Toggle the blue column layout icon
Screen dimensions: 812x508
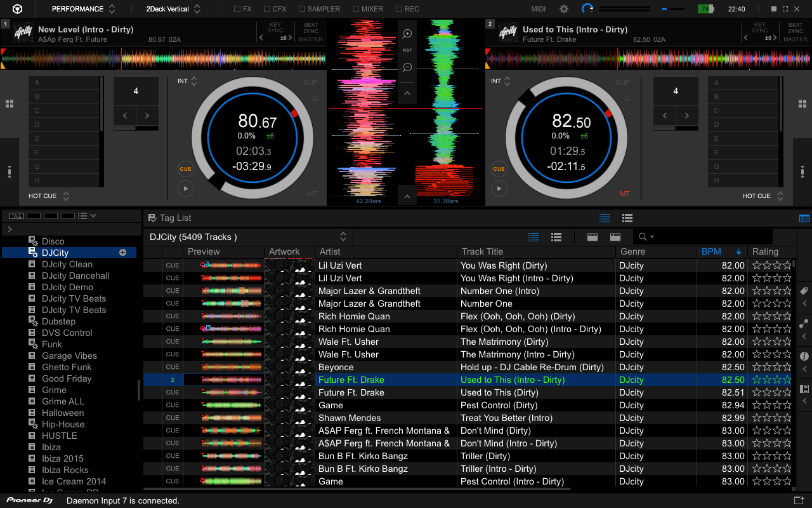coord(804,218)
